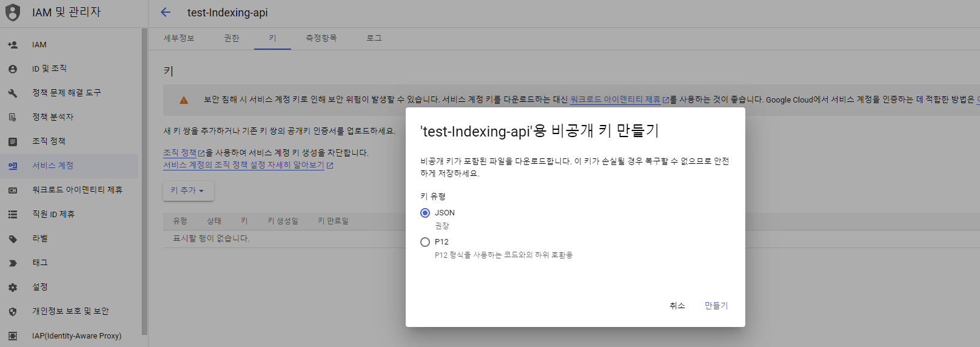Open IAP(Identity-Aware Proxy) sidebar item

pyautogui.click(x=69, y=336)
